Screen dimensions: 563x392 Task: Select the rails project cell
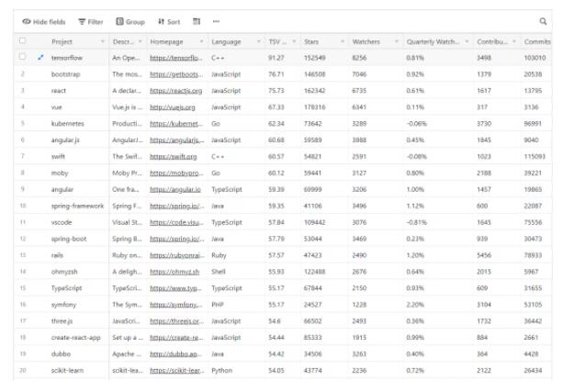point(57,255)
